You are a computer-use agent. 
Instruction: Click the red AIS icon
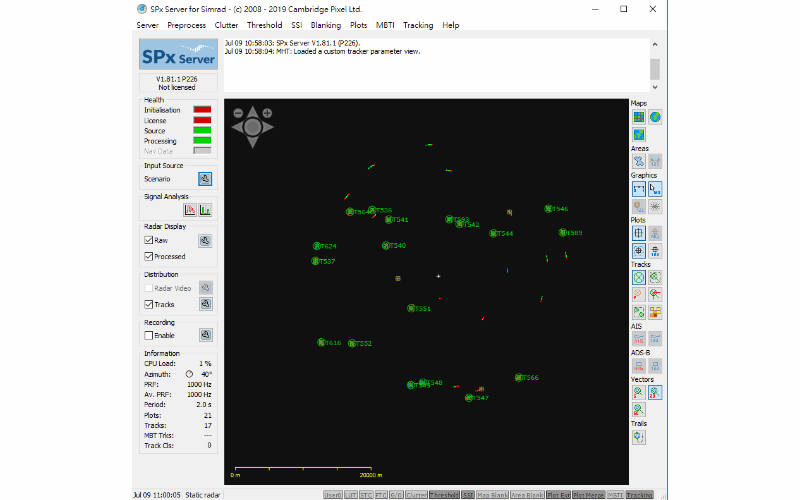click(x=639, y=339)
